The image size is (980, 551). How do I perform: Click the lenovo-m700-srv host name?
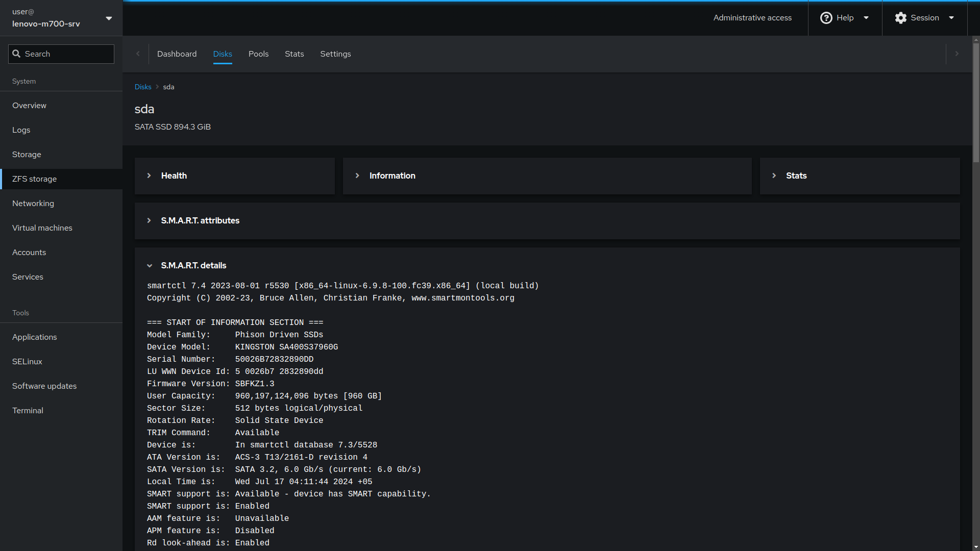click(x=46, y=24)
